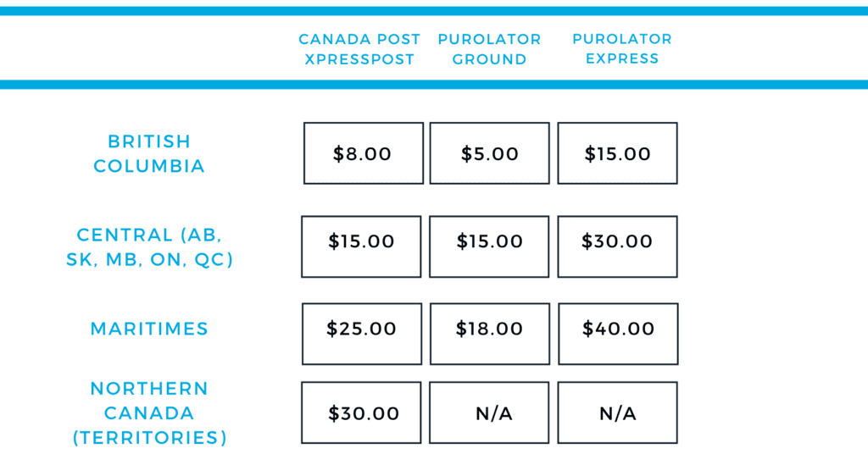Click the blue divider bar below the headers
This screenshot has width=868, height=465.
tap(434, 85)
